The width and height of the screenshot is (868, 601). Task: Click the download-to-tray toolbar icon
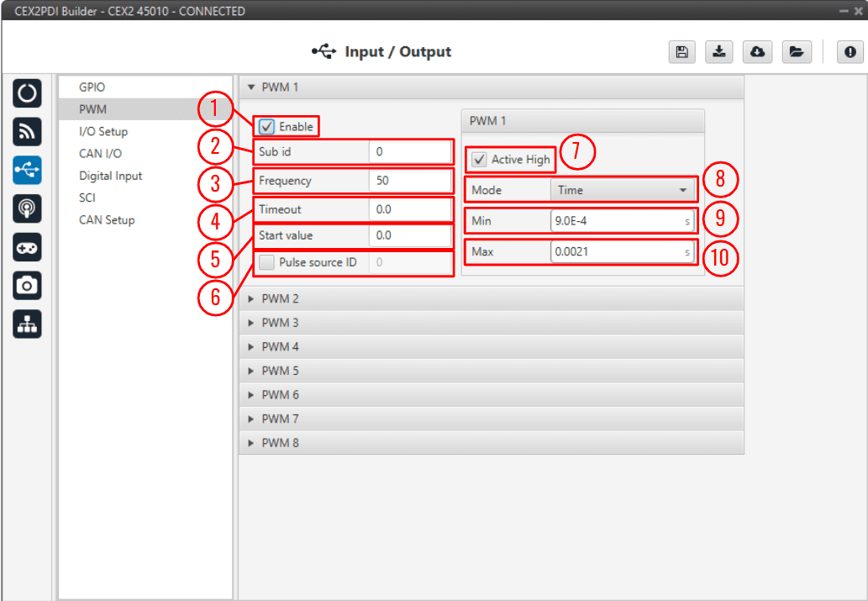[x=719, y=52]
